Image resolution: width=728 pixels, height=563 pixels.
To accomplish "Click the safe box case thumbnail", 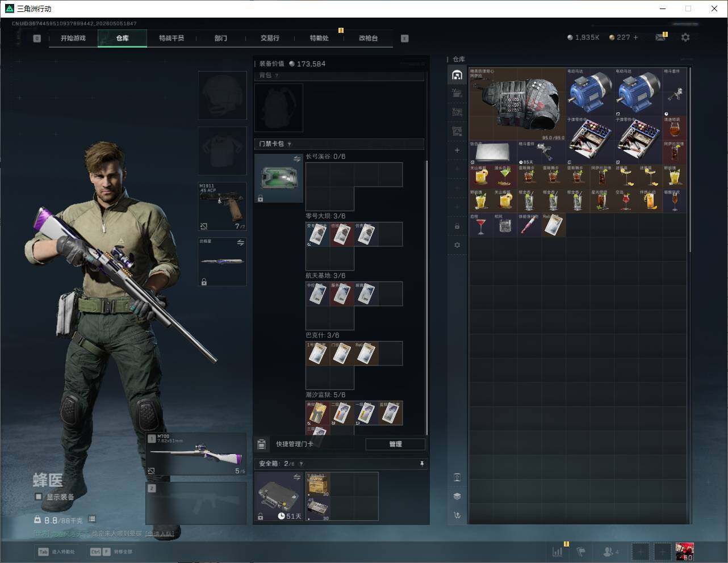I will tap(279, 497).
